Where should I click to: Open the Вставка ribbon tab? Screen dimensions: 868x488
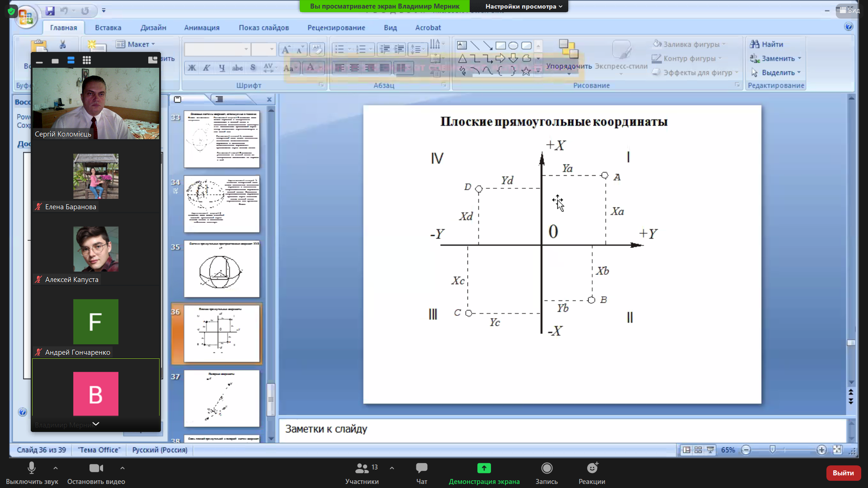click(x=108, y=28)
